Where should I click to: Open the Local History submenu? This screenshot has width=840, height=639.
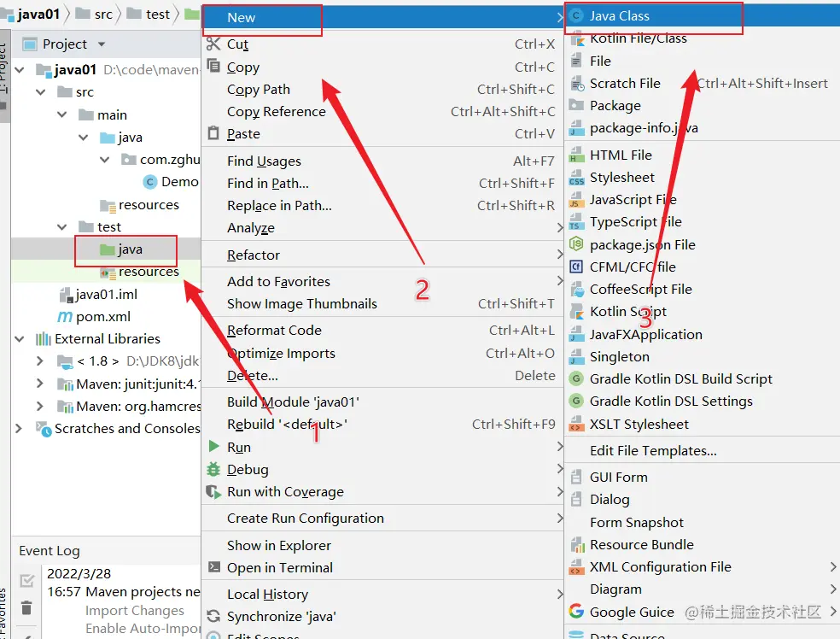(x=382, y=594)
